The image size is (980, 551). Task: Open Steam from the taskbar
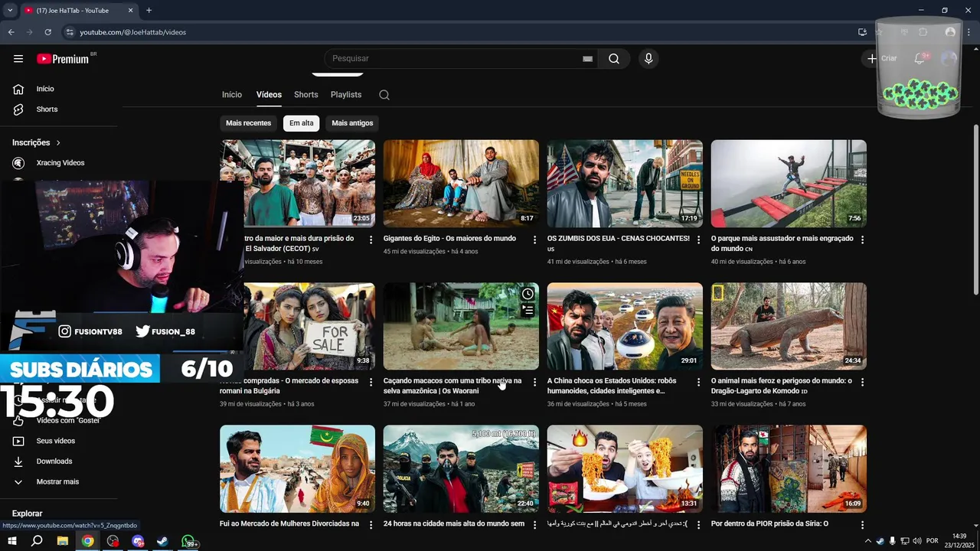click(x=162, y=541)
